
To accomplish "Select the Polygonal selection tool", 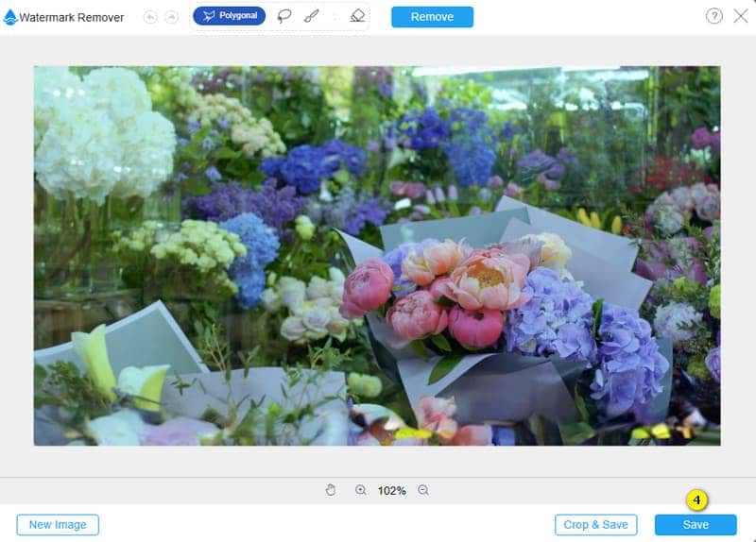I will click(229, 16).
